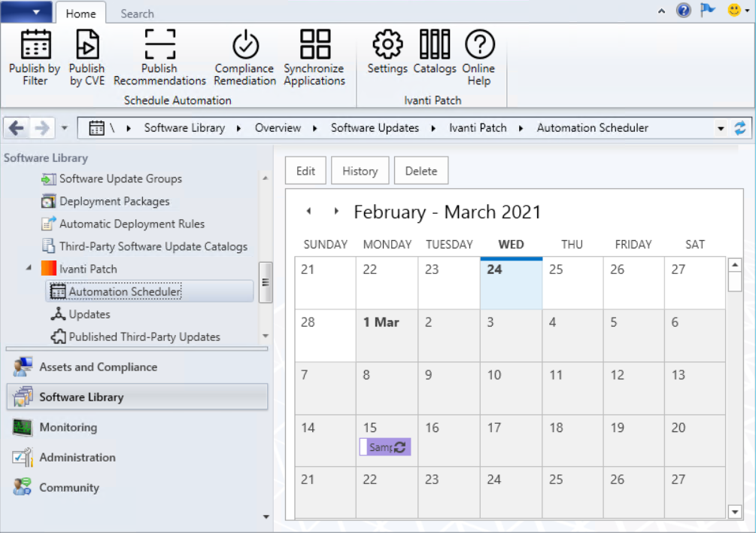Screen dimensions: 756x533
Task: Click the Edit button
Action: click(305, 171)
